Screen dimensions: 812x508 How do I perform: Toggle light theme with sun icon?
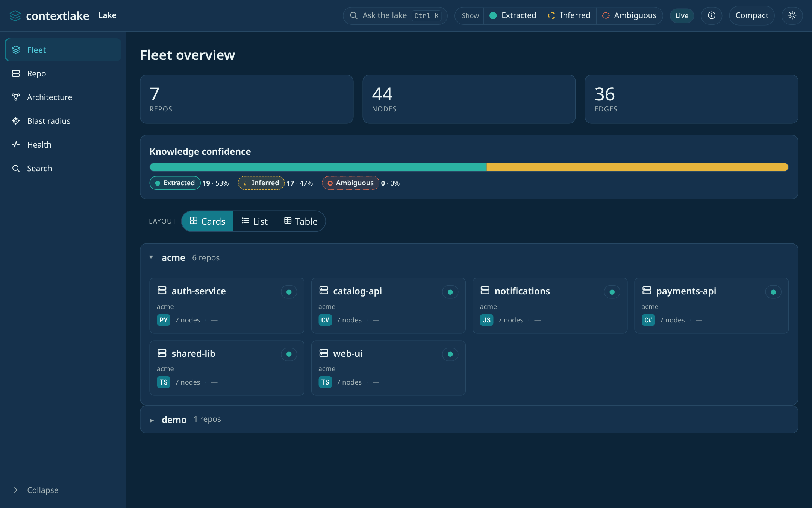point(792,15)
